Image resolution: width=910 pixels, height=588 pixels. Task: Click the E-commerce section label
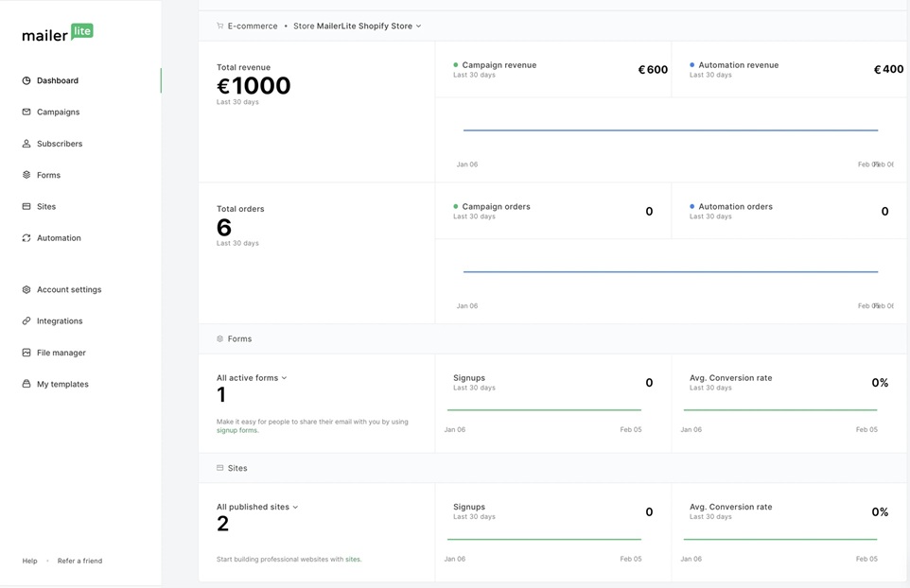[253, 26]
